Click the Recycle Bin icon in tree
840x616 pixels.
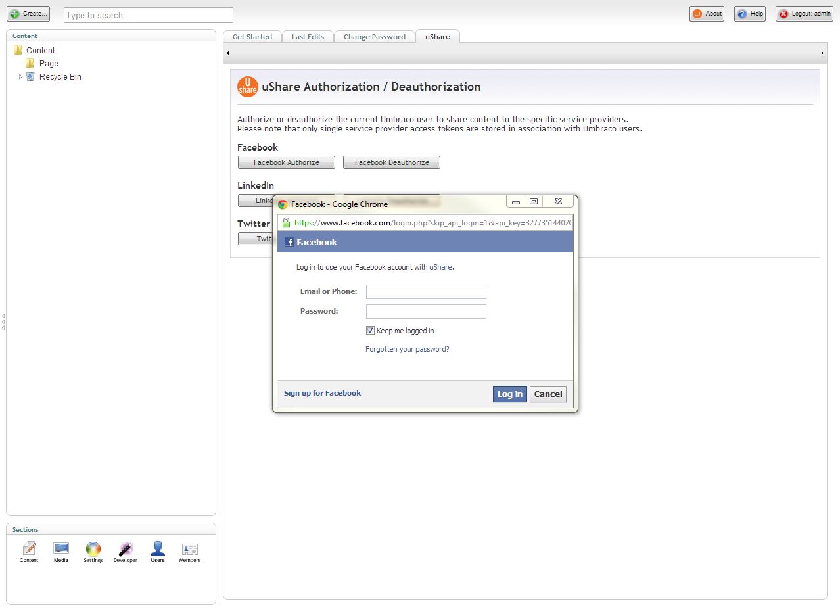click(x=30, y=76)
